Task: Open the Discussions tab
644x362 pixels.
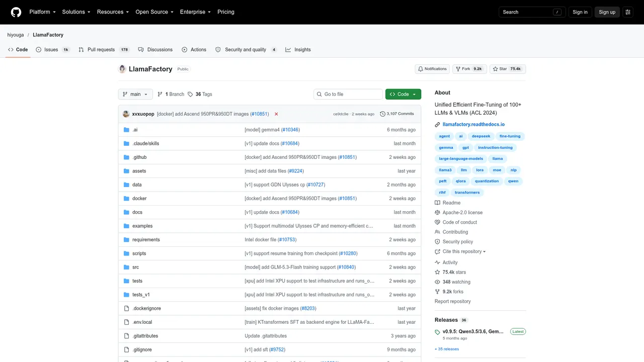Action: pos(155,50)
